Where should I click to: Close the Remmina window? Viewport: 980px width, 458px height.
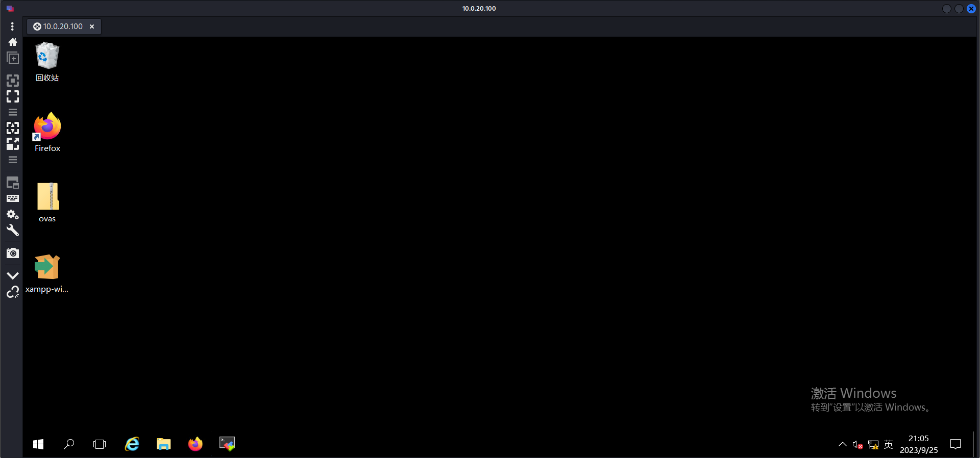971,9
